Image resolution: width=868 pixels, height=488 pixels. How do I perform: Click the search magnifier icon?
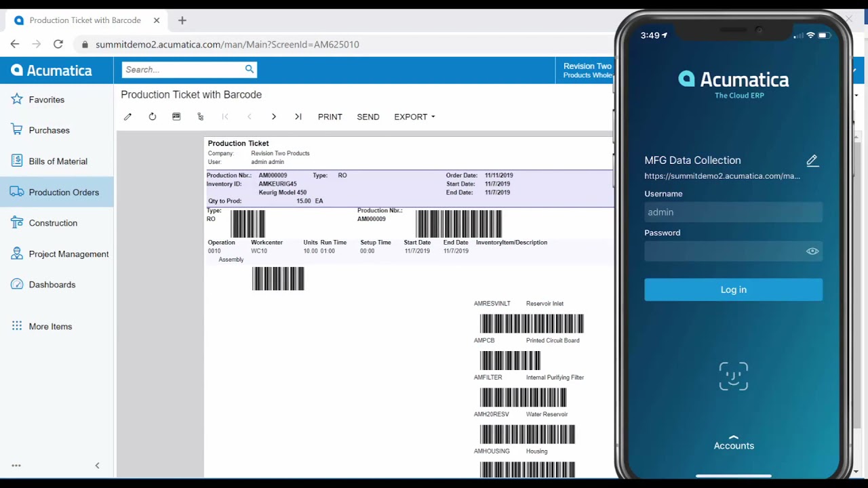[x=250, y=69]
